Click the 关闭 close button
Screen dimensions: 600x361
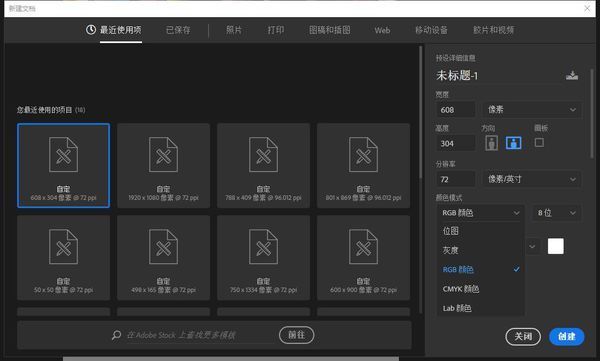pyautogui.click(x=523, y=336)
